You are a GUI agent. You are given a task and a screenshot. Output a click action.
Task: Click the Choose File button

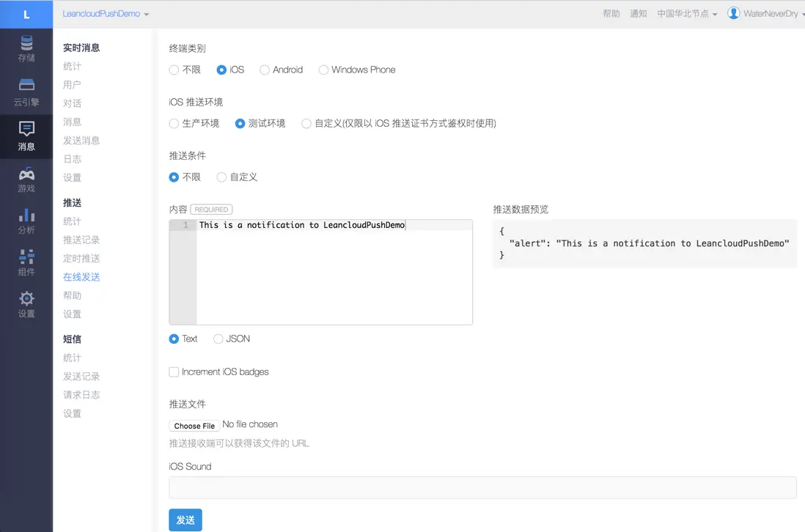pos(194,426)
